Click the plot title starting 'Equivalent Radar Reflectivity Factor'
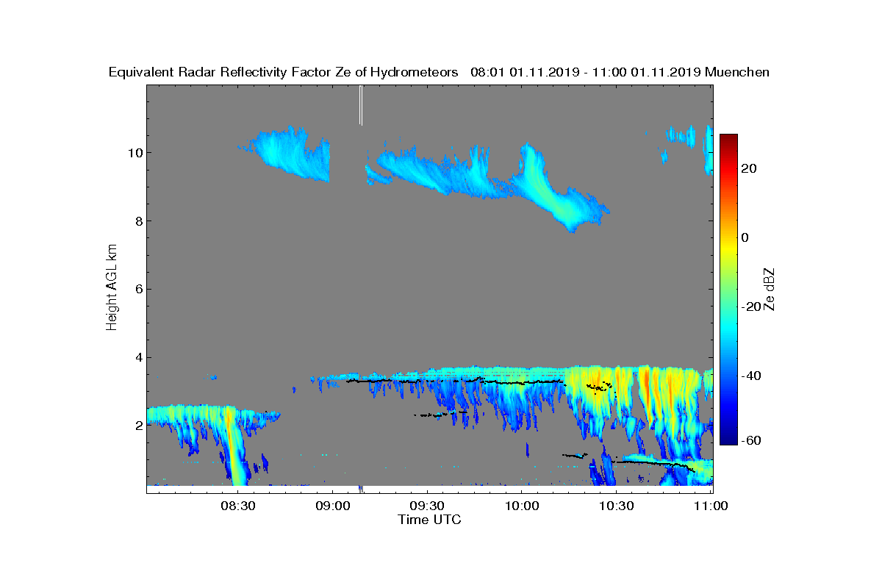This screenshot has height=588, width=882. tap(439, 72)
